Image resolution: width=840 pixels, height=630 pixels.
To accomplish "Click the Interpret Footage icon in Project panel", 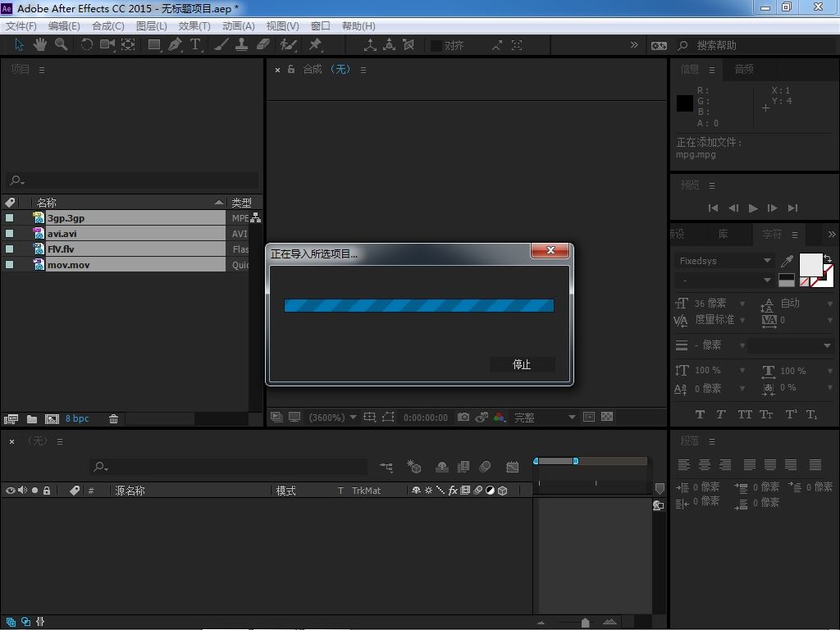I will (11, 419).
